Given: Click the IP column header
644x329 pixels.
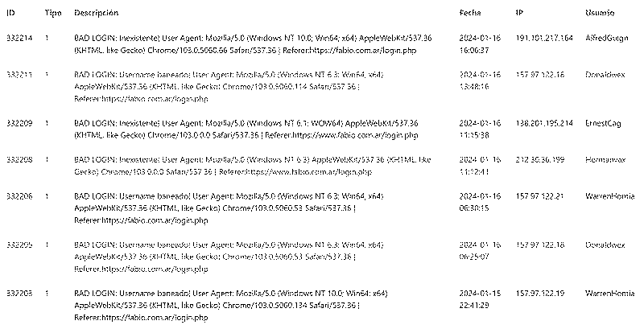Looking at the screenshot, I should (x=519, y=13).
